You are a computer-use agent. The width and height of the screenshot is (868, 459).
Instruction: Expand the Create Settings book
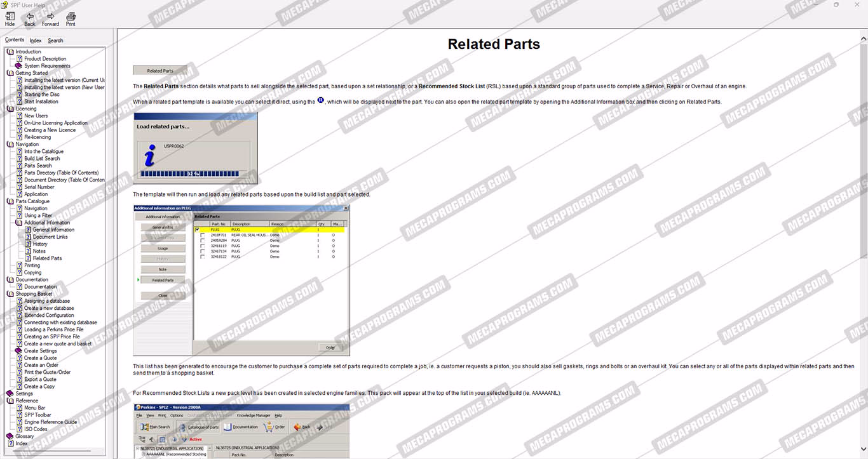point(19,351)
